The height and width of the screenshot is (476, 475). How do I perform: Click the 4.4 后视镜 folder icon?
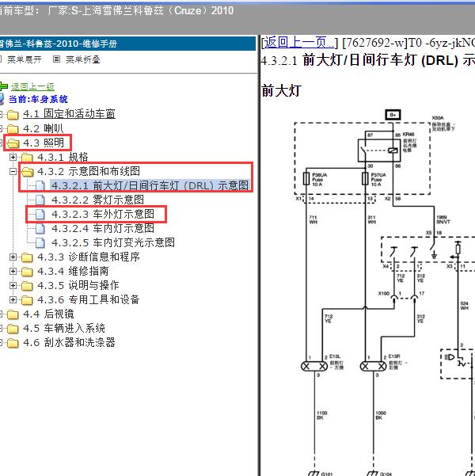coord(13,314)
